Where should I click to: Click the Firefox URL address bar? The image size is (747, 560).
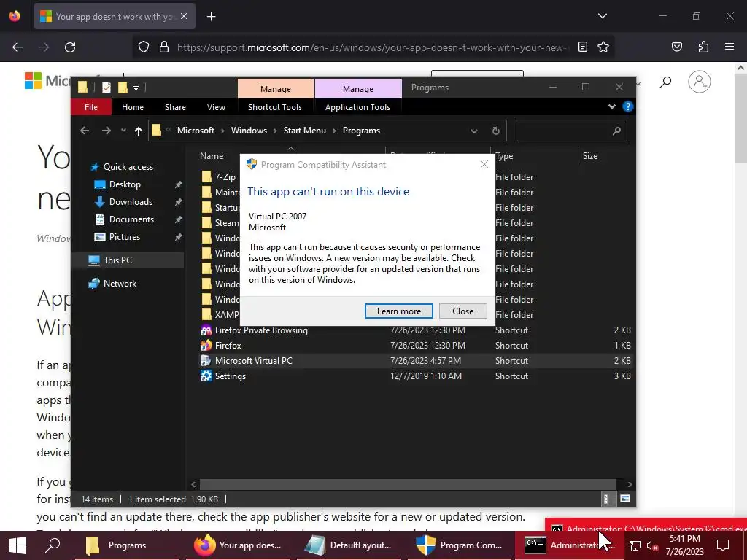pyautogui.click(x=371, y=47)
